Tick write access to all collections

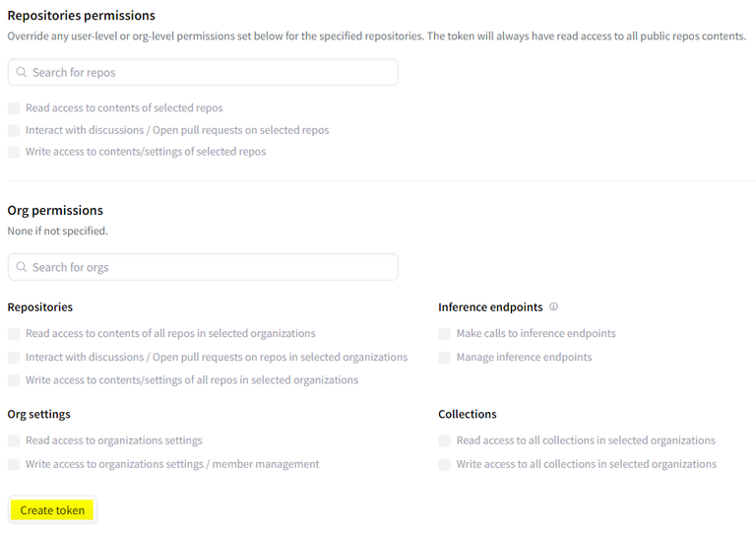point(445,464)
